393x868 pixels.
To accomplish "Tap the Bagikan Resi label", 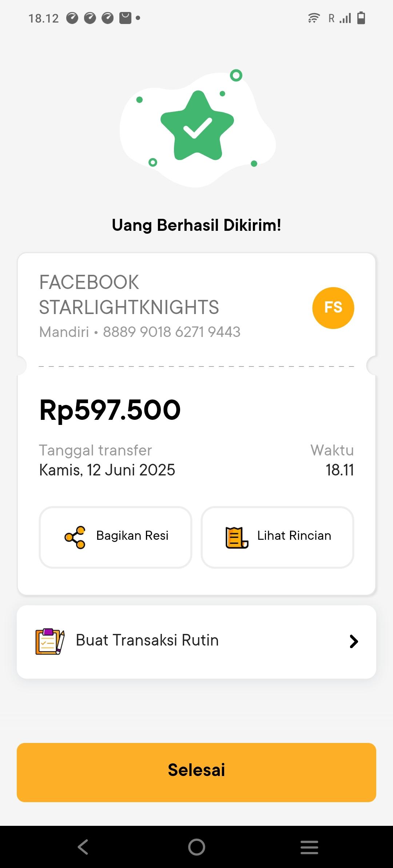I will (x=132, y=536).
